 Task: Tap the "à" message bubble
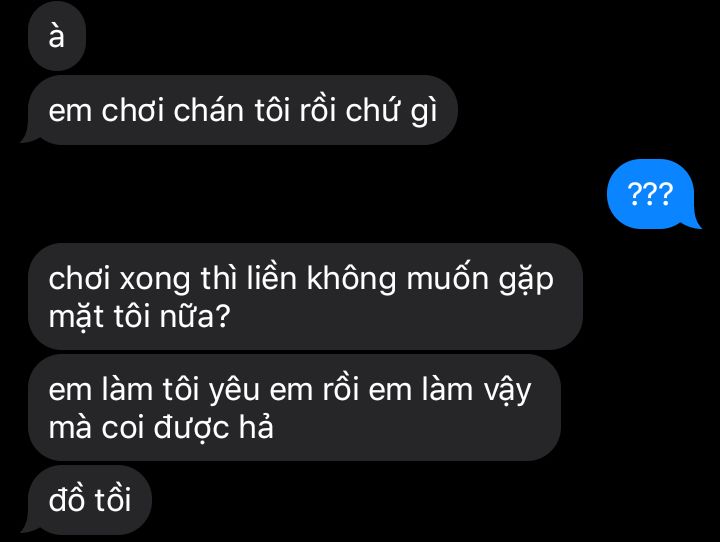coord(57,36)
